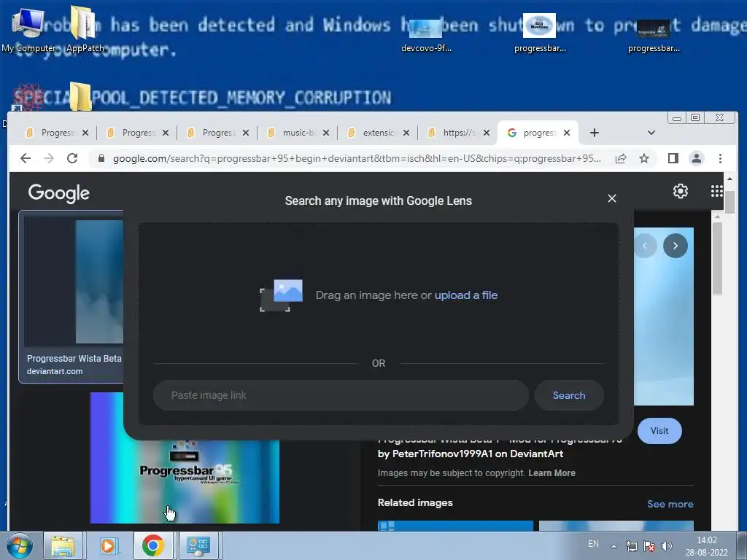This screenshot has height=560, width=747.
Task: Click the address bar URL
Action: click(357, 158)
